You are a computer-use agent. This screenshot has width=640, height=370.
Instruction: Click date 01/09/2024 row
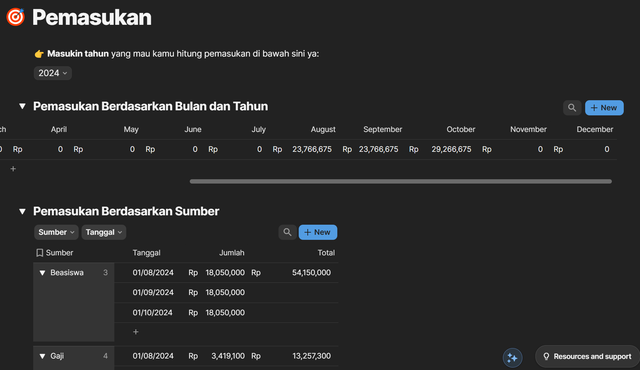(x=153, y=292)
